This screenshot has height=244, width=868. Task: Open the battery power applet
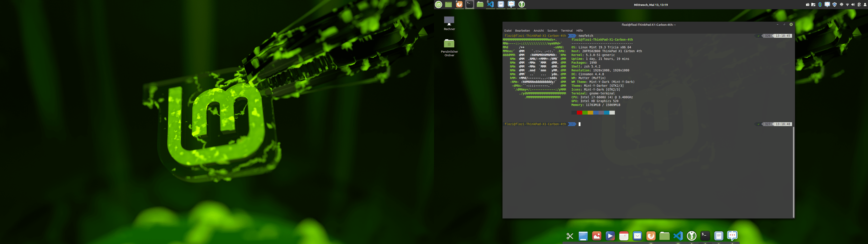coord(859,5)
